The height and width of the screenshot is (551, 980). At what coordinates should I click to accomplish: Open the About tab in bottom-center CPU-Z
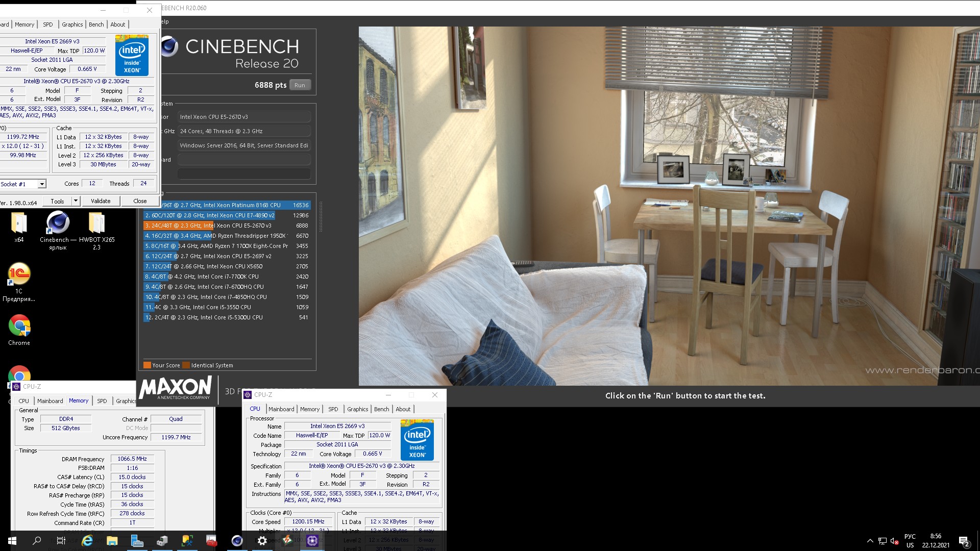(403, 409)
